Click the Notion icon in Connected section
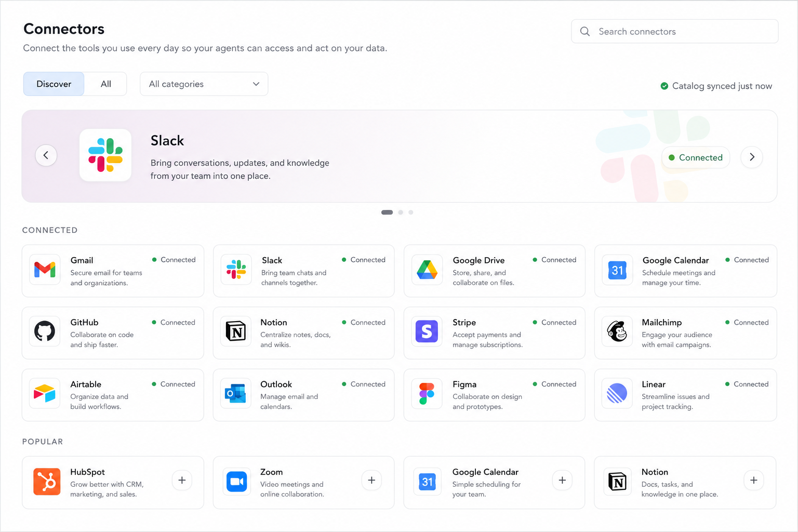This screenshot has width=798, height=532. point(236,331)
